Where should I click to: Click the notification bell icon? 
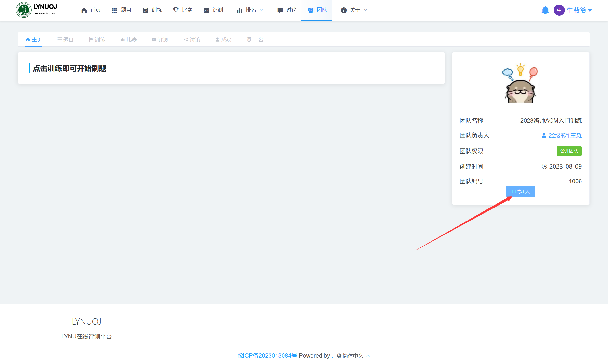click(x=545, y=10)
